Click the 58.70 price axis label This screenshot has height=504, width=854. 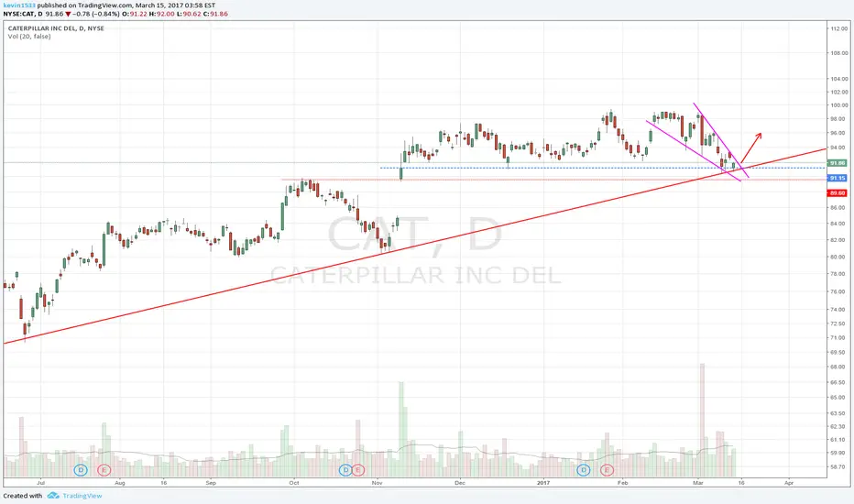tap(839, 467)
